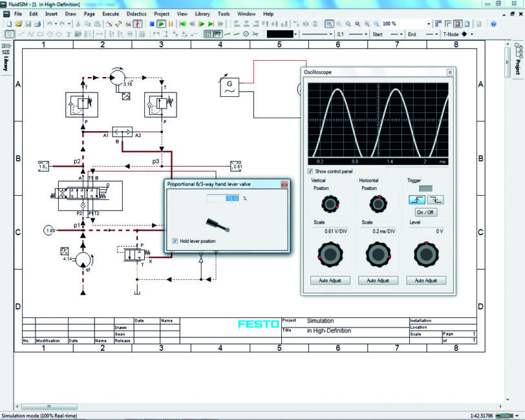
Task: Toggle the trigger On / Off button
Action: point(426,212)
